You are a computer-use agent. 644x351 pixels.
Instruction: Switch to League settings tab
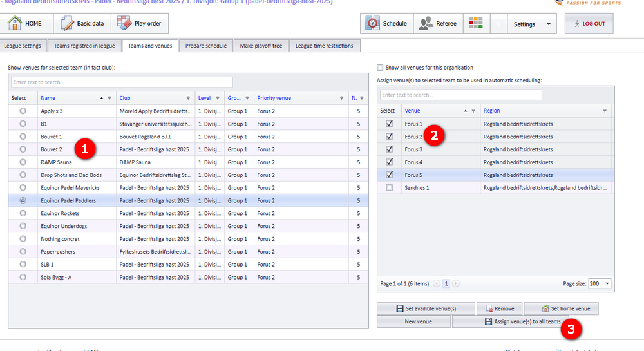coord(23,46)
